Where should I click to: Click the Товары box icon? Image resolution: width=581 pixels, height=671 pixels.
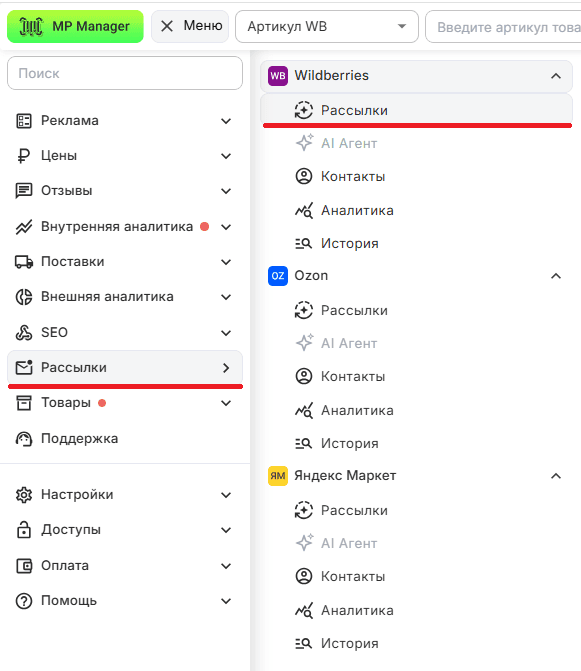pos(24,403)
